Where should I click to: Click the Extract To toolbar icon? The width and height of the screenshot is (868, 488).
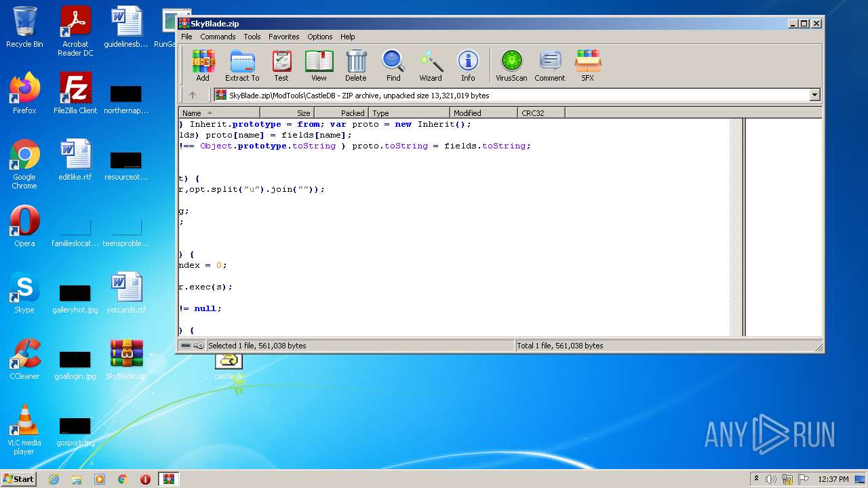[242, 66]
